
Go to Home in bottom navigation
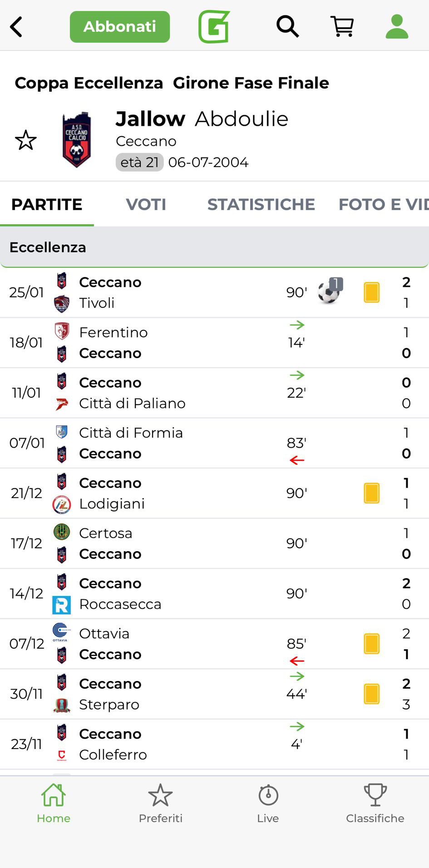click(x=54, y=804)
